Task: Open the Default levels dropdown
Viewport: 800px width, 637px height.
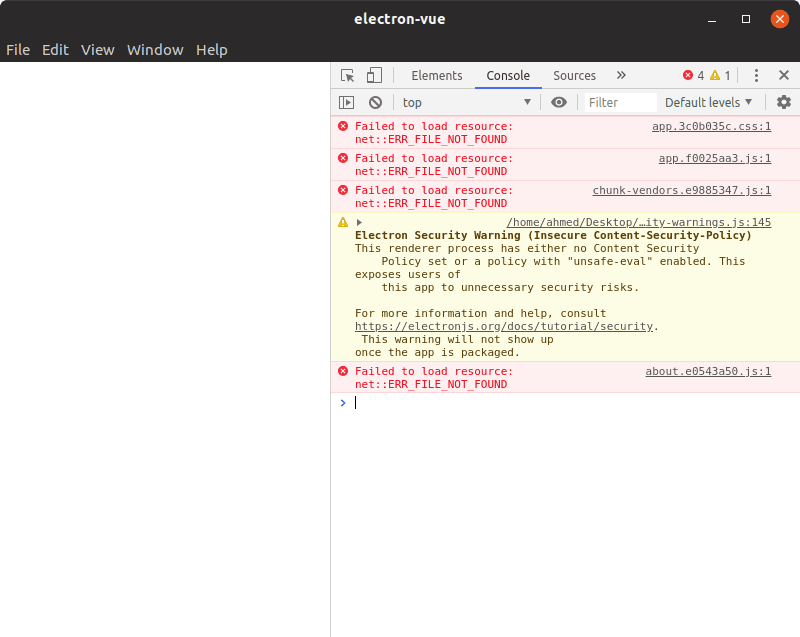Action: (x=708, y=102)
